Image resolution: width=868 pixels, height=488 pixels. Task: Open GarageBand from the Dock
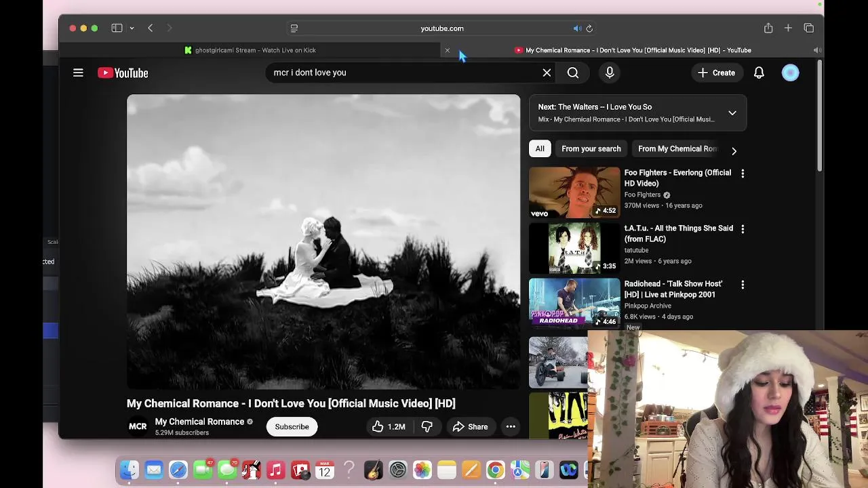tap(373, 470)
